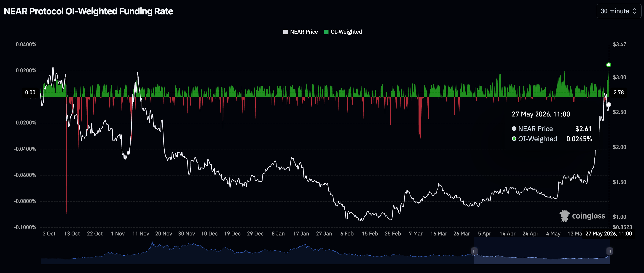Screen dimensions: 644x273
Task: Open the 30 minute interval dropdown
Action: point(619,11)
